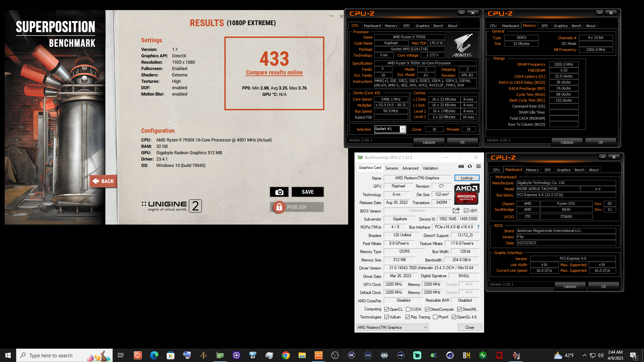The image size is (644, 362).
Task: Open the AMD Radeon(TM) Graphics device dropdown
Action: pos(392,327)
